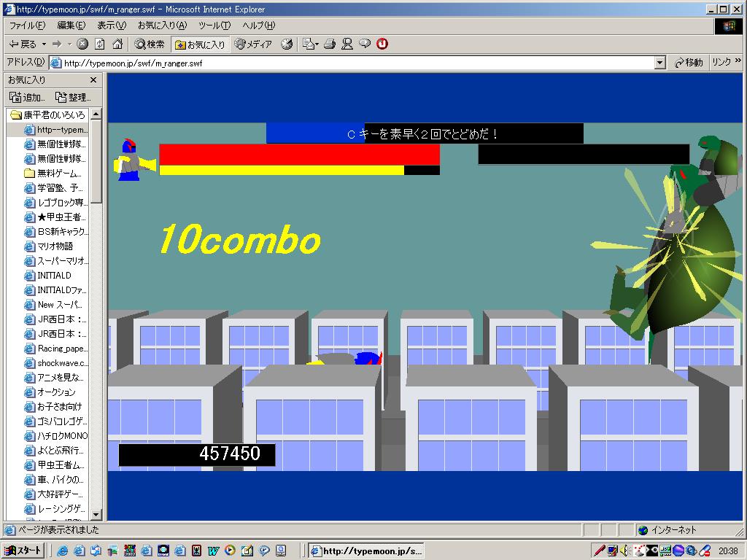Viewport: 747px width, 560px height.
Task: Open the Racing_pape favorite
Action: click(55, 349)
